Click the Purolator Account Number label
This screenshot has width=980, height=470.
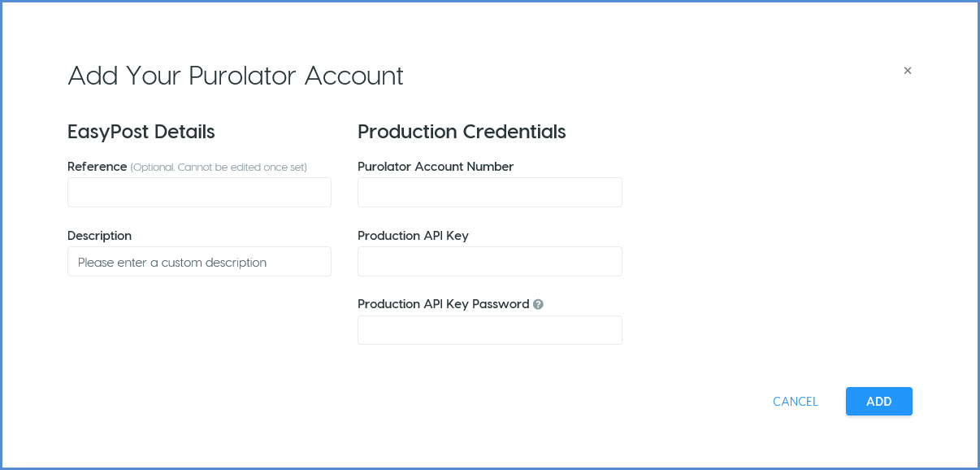tap(436, 167)
